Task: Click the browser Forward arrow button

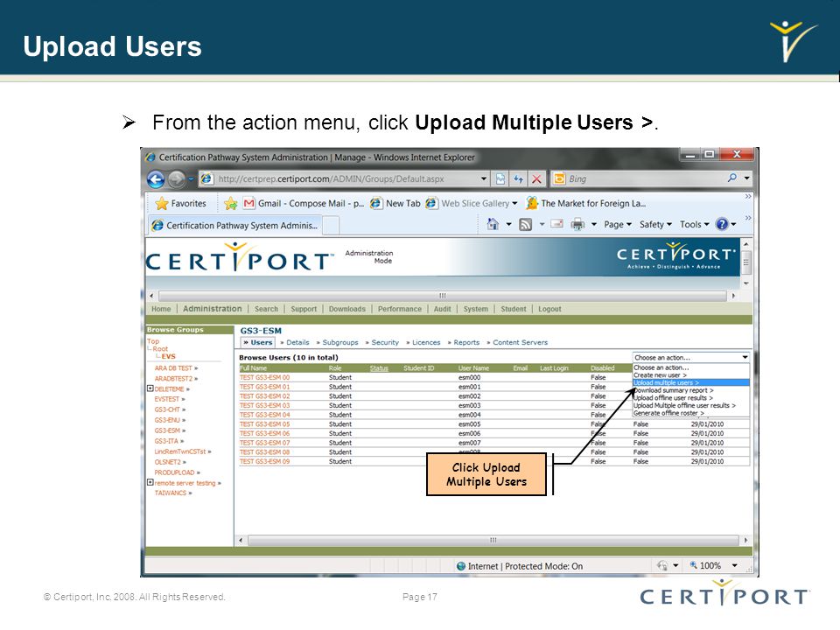Action: point(177,178)
